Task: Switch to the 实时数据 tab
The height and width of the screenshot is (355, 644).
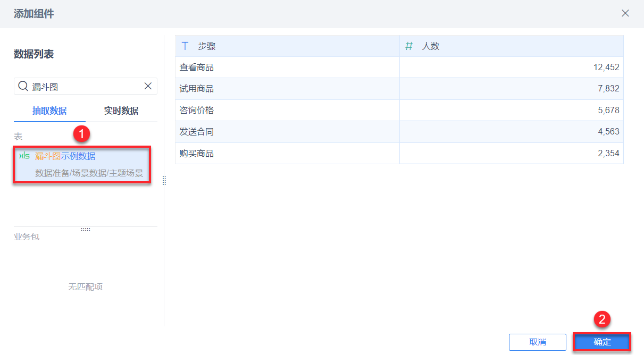Action: tap(121, 111)
